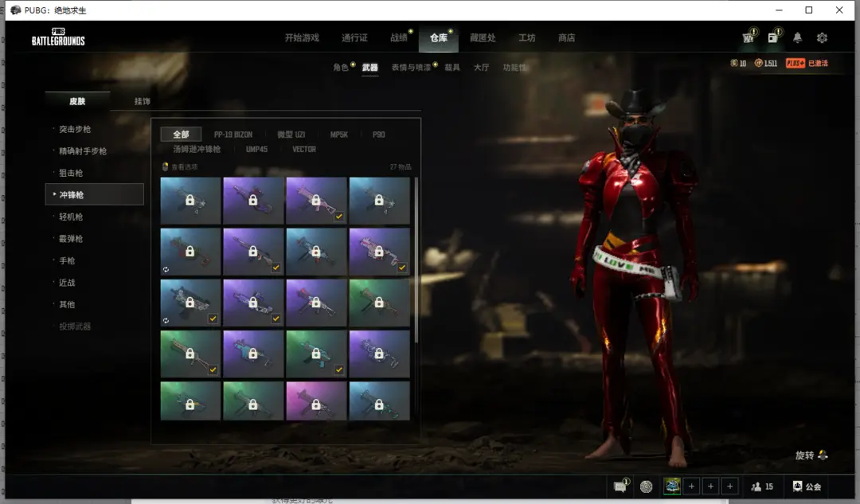Filter skins by 汤姆逊冲锋枪
860x504 pixels.
click(197, 149)
